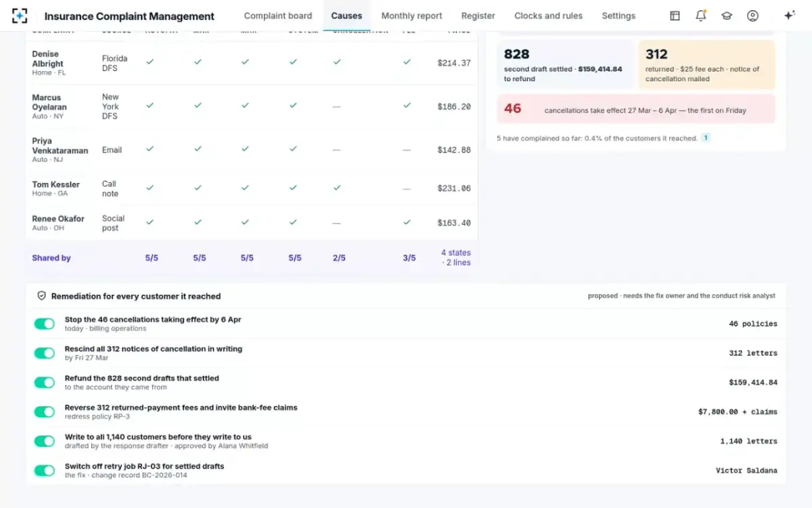812x508 pixels.
Task: Toggle Refund the 828 second drafts action
Action: click(x=45, y=383)
